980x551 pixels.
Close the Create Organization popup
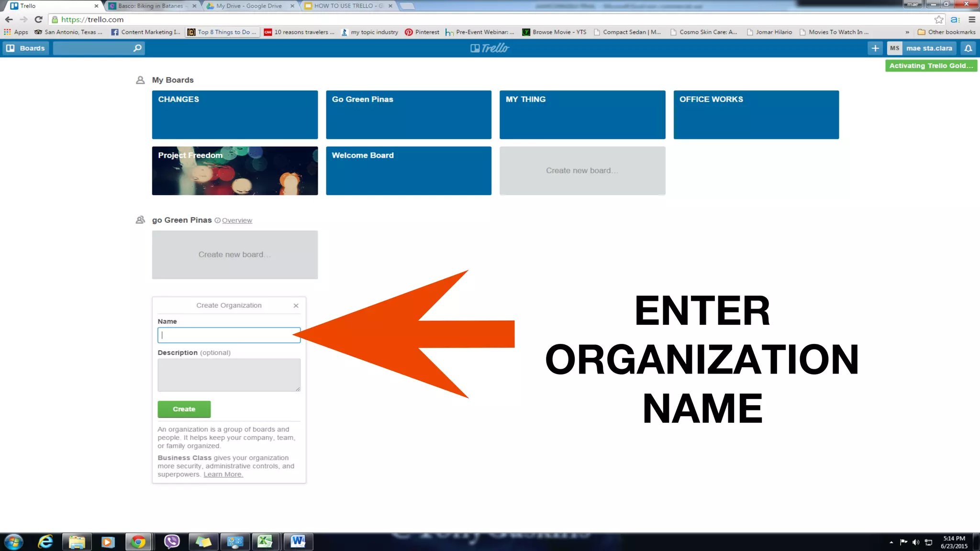[296, 306]
